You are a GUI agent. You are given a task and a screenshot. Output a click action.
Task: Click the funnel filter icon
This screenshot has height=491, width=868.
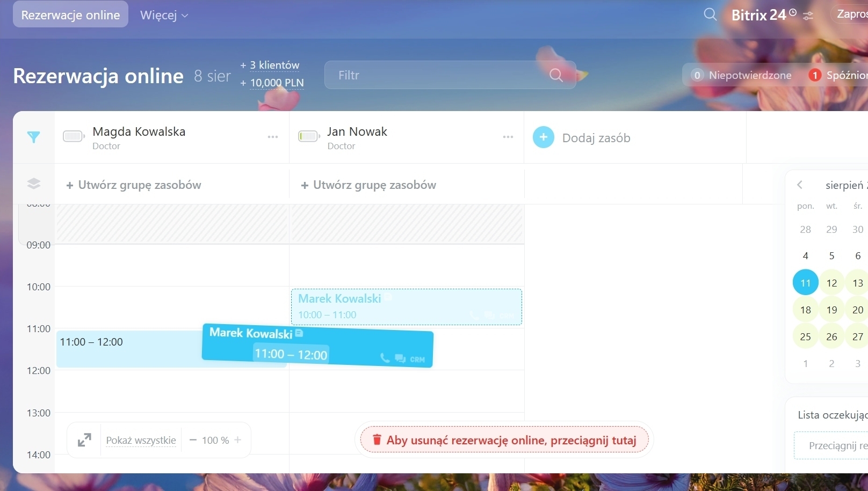click(33, 137)
